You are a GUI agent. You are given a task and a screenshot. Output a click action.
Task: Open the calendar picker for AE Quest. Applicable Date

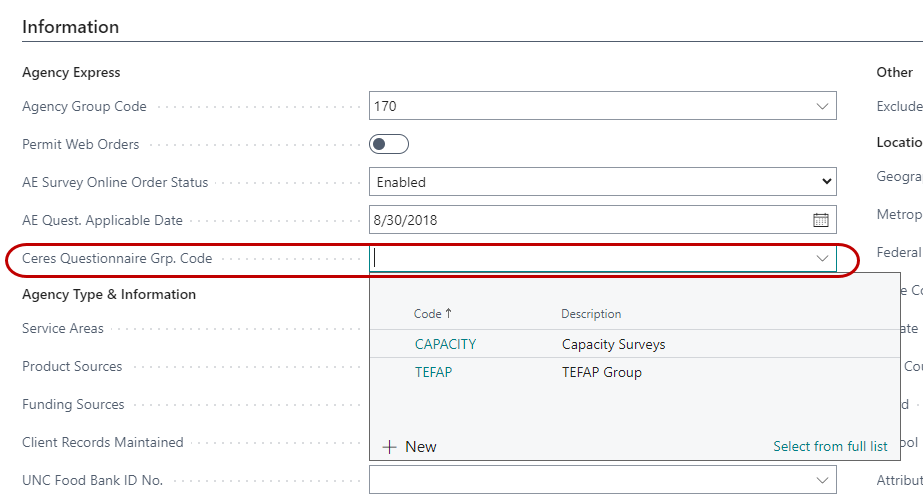point(820,220)
